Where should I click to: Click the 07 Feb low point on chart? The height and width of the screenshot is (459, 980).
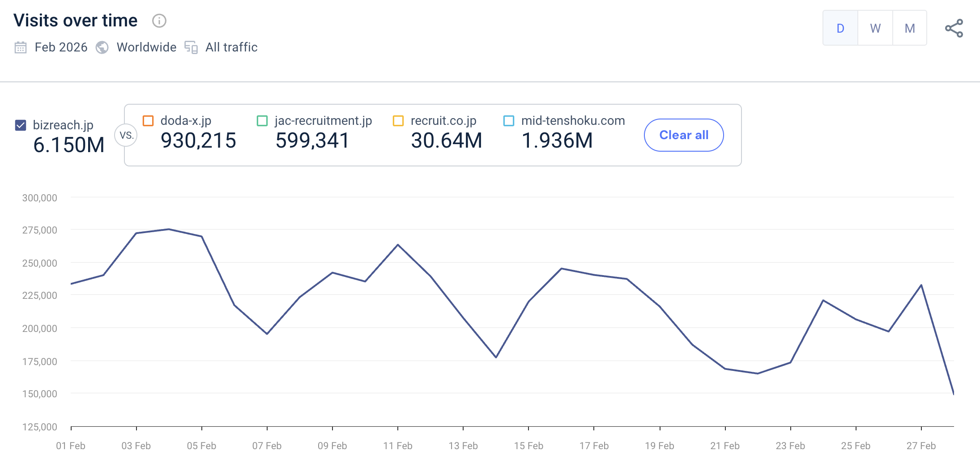pos(267,334)
